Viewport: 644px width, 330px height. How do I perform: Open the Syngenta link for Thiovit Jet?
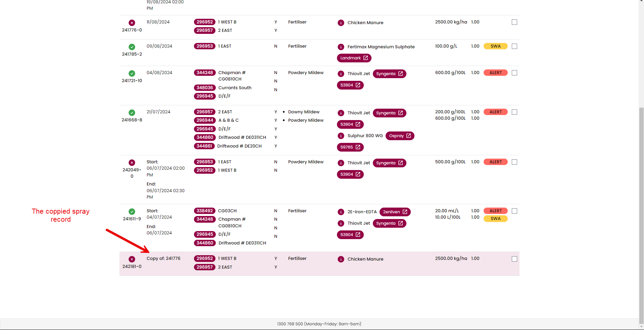pyautogui.click(x=389, y=73)
